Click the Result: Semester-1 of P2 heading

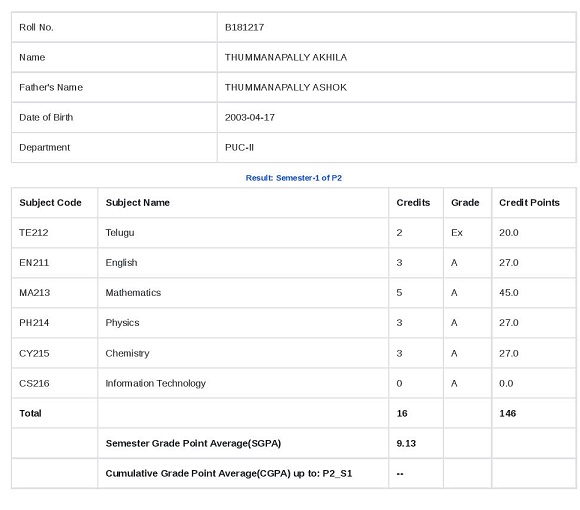tap(294, 178)
